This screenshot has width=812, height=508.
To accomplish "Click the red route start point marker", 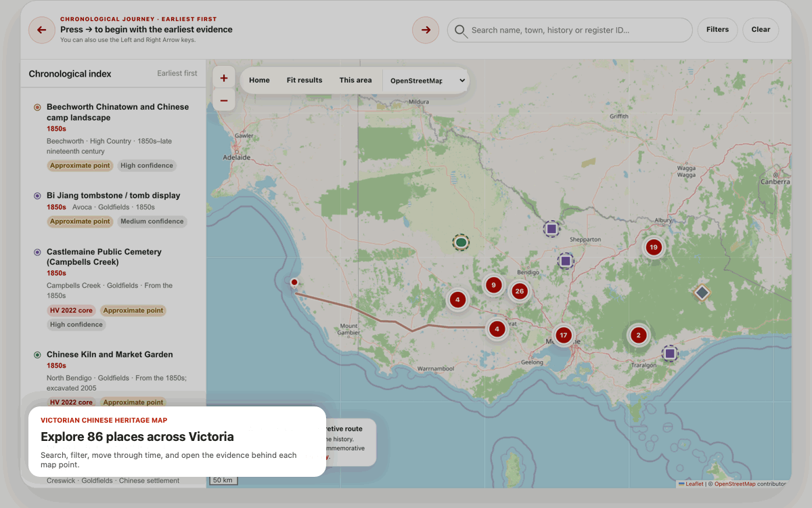I will pyautogui.click(x=294, y=282).
